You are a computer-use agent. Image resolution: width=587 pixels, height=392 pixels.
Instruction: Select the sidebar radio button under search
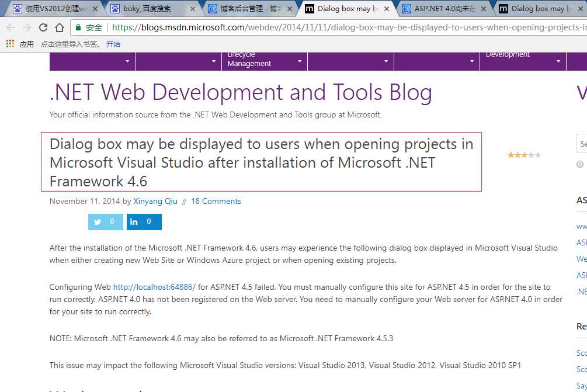pos(580,164)
